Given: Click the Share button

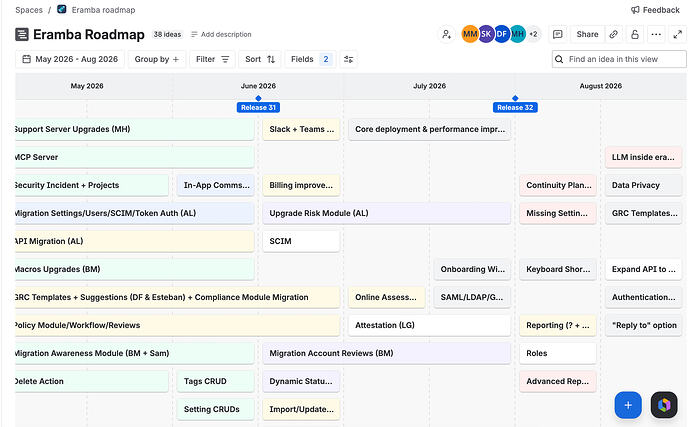Looking at the screenshot, I should click(587, 34).
